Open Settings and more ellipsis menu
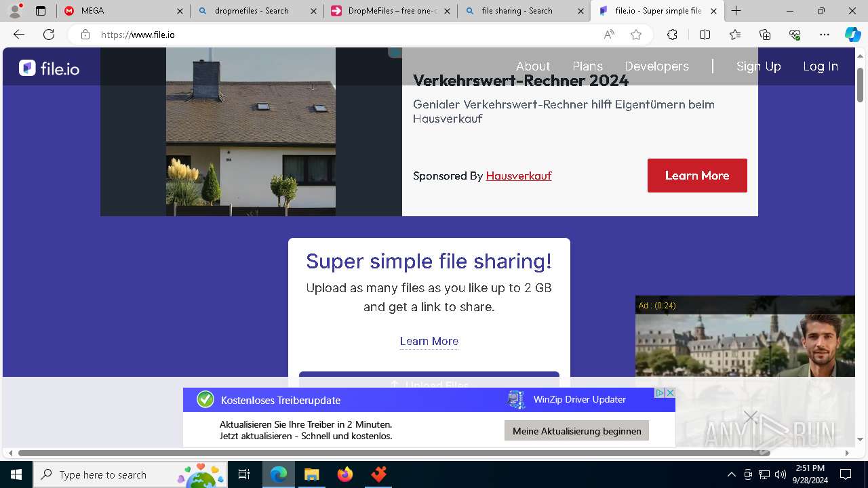 pos(825,35)
